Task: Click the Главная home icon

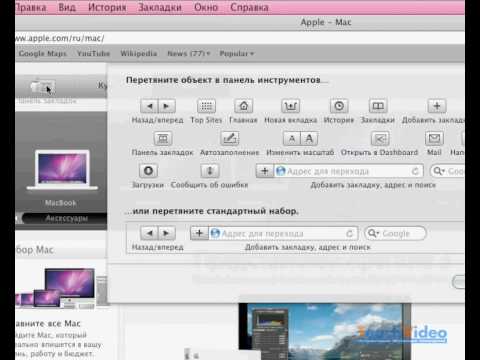Action: click(244, 106)
